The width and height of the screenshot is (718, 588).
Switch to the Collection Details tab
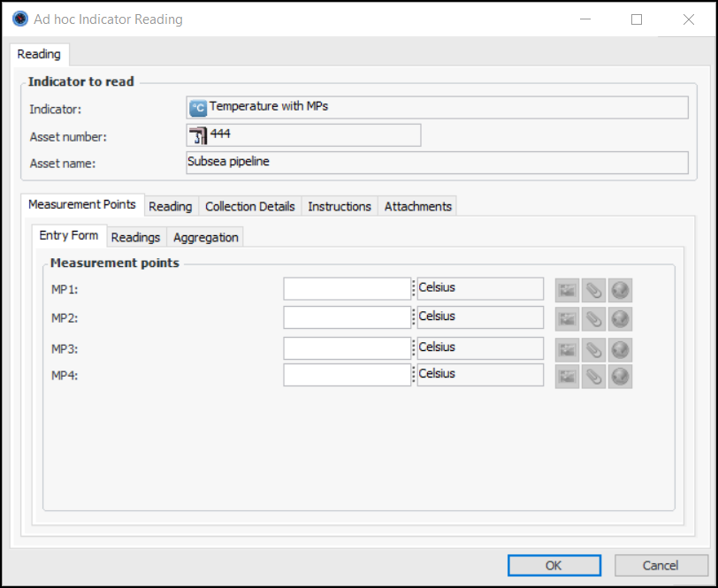coord(250,206)
